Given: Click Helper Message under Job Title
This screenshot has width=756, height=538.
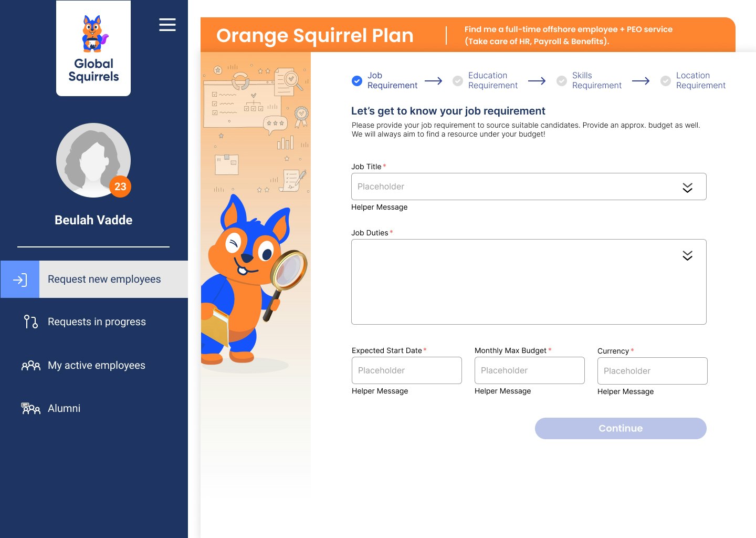Looking at the screenshot, I should pos(380,208).
